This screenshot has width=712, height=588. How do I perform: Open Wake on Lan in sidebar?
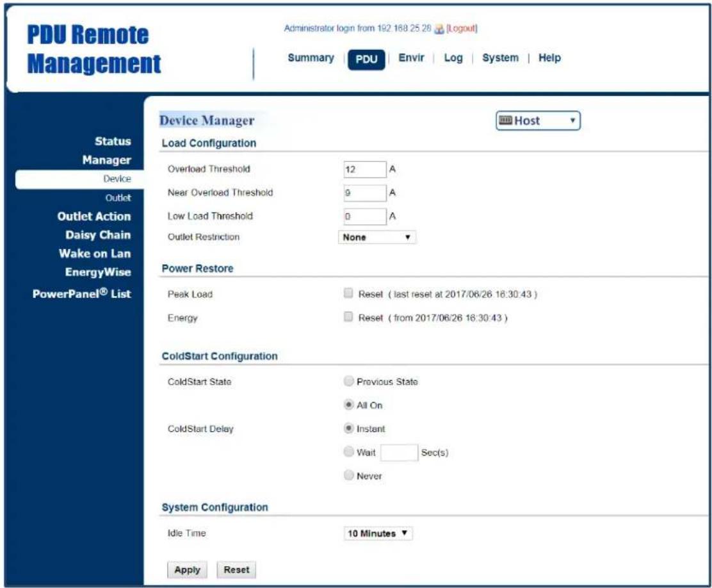[95, 254]
